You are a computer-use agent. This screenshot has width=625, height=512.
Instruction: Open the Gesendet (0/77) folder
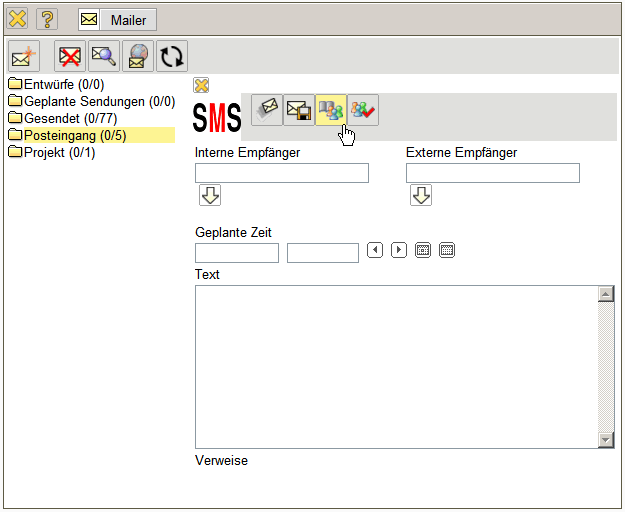point(63,118)
